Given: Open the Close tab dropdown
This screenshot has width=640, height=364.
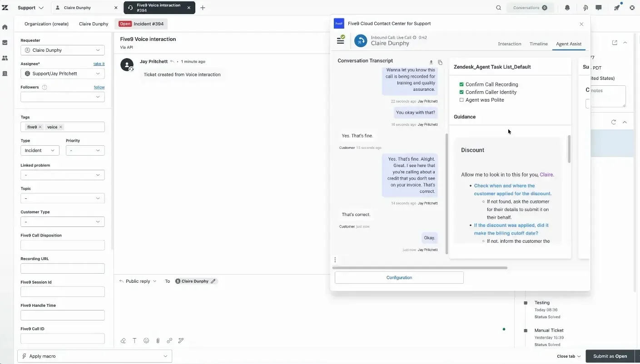Looking at the screenshot, I should click(569, 356).
